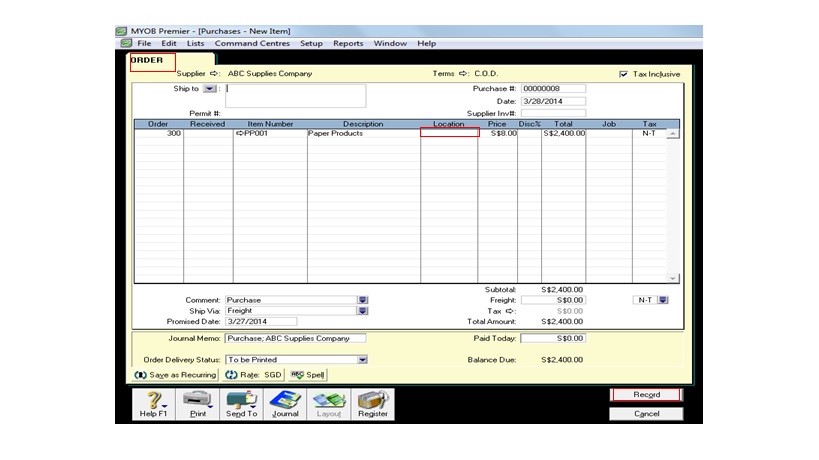This screenshot has height=460, width=819.
Task: Open the Comment dropdown arrow
Action: [x=362, y=300]
